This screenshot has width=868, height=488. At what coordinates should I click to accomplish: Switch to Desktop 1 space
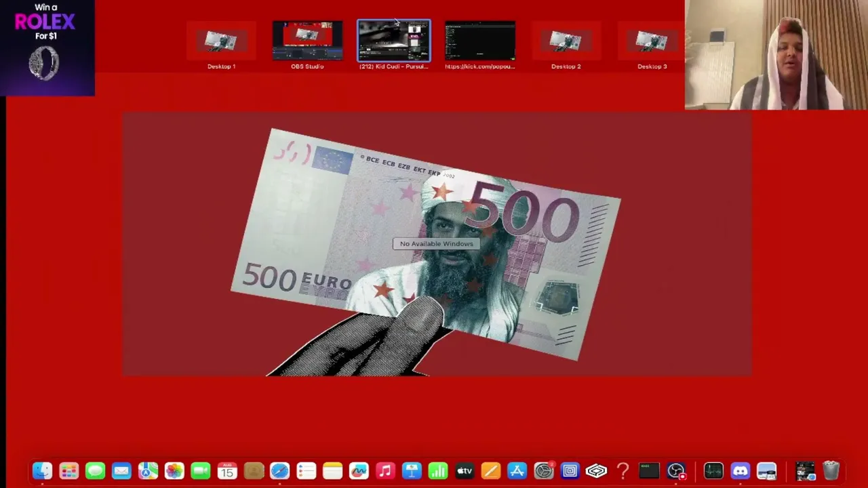point(221,45)
